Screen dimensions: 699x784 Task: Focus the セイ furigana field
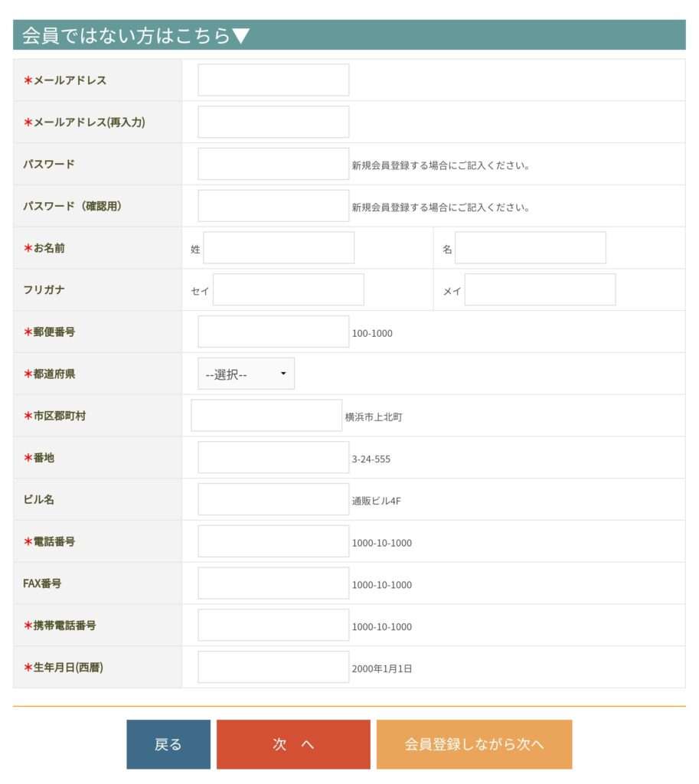click(x=288, y=290)
